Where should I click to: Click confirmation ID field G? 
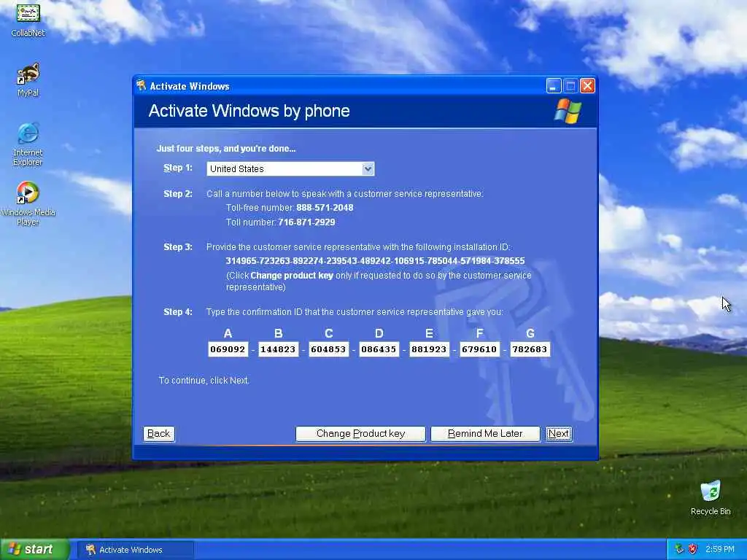coord(530,349)
